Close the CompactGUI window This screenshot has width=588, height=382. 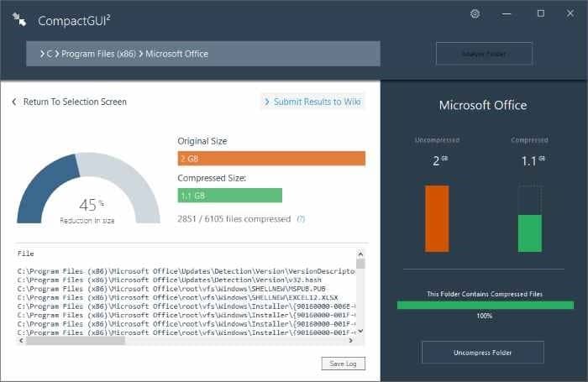tap(570, 13)
